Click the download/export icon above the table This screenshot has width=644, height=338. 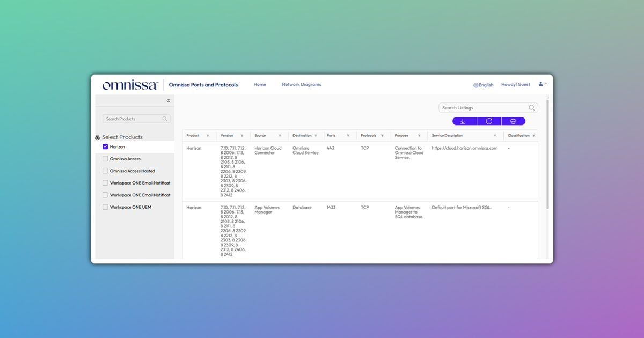click(x=463, y=121)
